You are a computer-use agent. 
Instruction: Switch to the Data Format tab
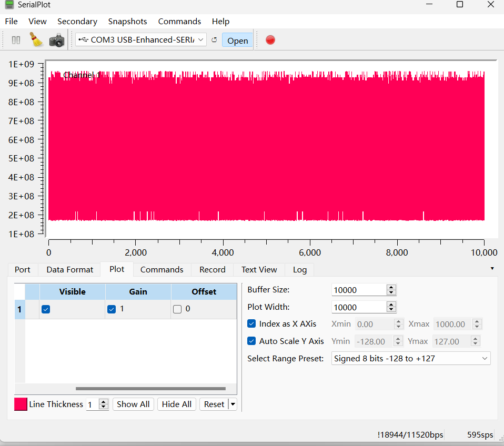pyautogui.click(x=70, y=270)
